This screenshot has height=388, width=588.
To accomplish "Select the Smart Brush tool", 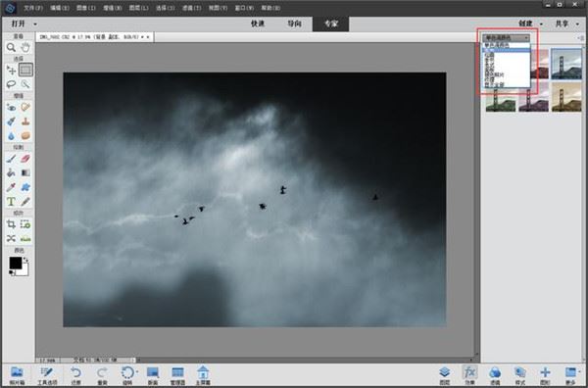I will tap(11, 121).
